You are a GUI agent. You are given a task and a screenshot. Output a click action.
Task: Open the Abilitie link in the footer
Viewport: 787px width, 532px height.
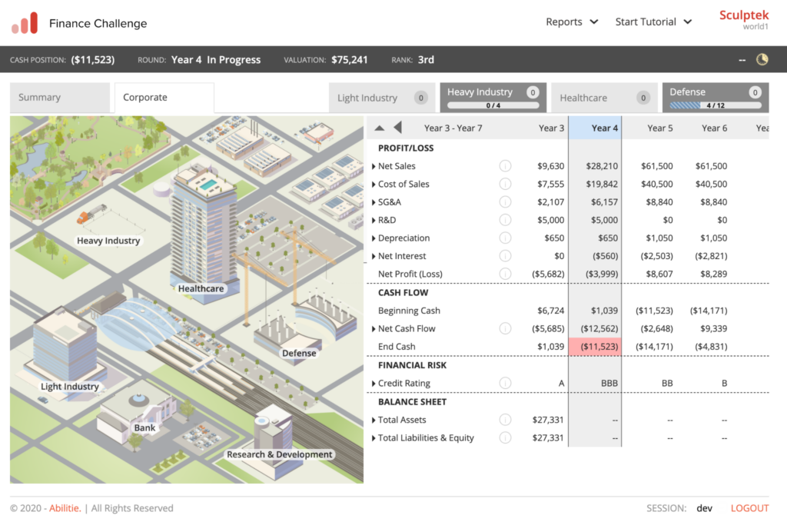(65, 508)
